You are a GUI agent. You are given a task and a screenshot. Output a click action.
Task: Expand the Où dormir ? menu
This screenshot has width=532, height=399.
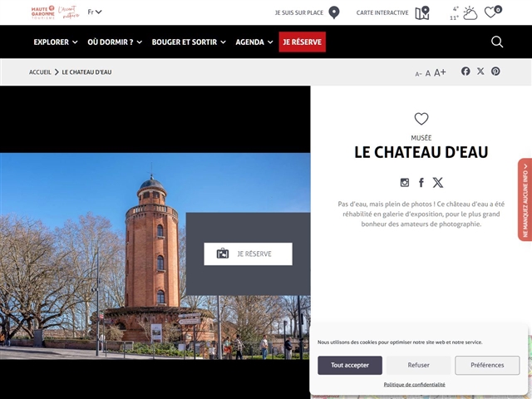[x=115, y=42]
